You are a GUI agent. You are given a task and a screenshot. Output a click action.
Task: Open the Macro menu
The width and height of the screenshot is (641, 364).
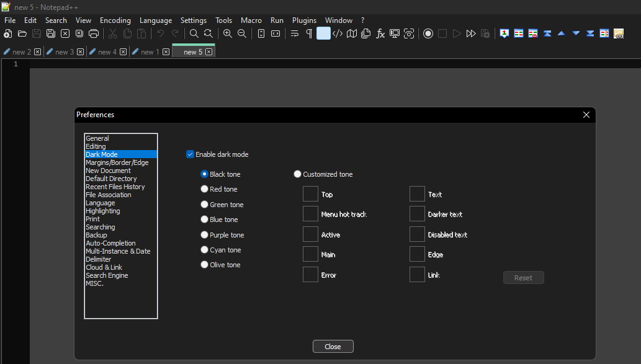[251, 20]
